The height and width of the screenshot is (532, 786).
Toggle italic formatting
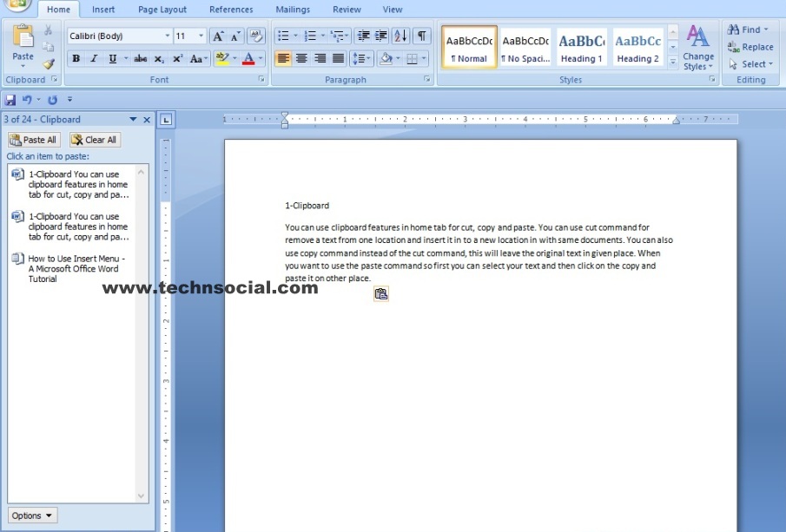93,58
